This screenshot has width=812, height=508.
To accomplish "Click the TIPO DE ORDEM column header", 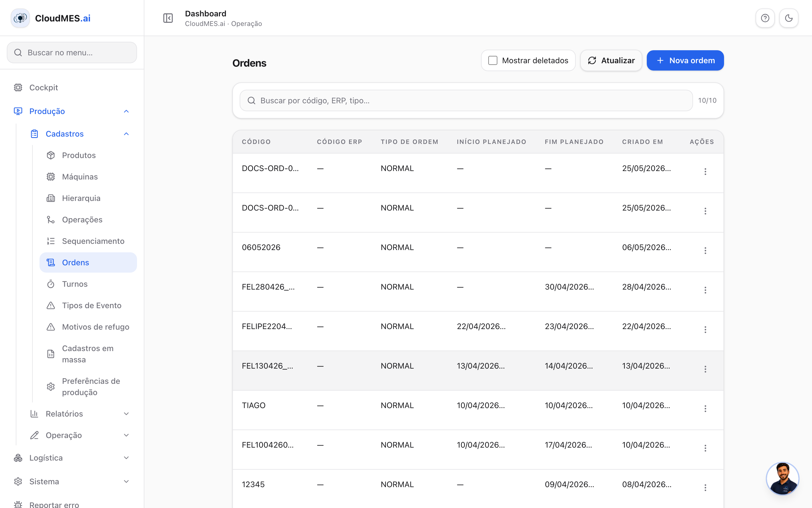I will pos(409,142).
